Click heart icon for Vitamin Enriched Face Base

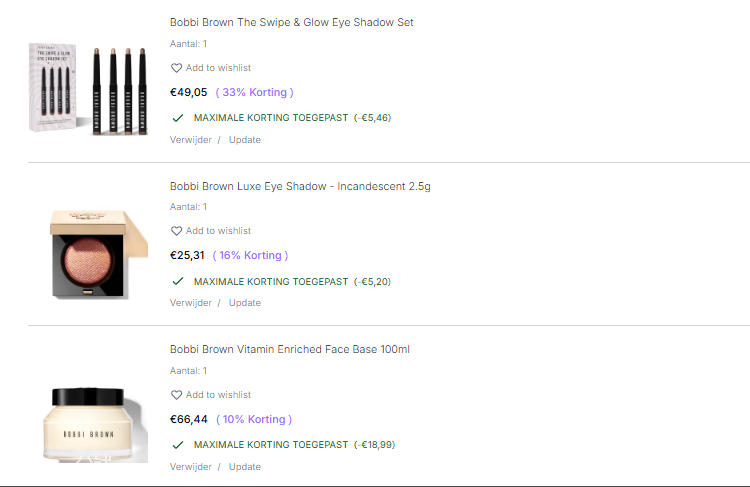[x=176, y=395]
